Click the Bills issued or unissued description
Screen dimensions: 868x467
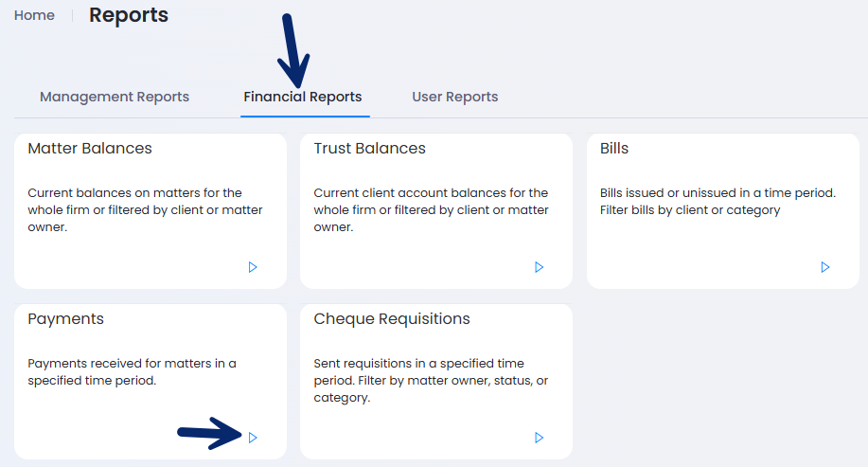[718, 201]
